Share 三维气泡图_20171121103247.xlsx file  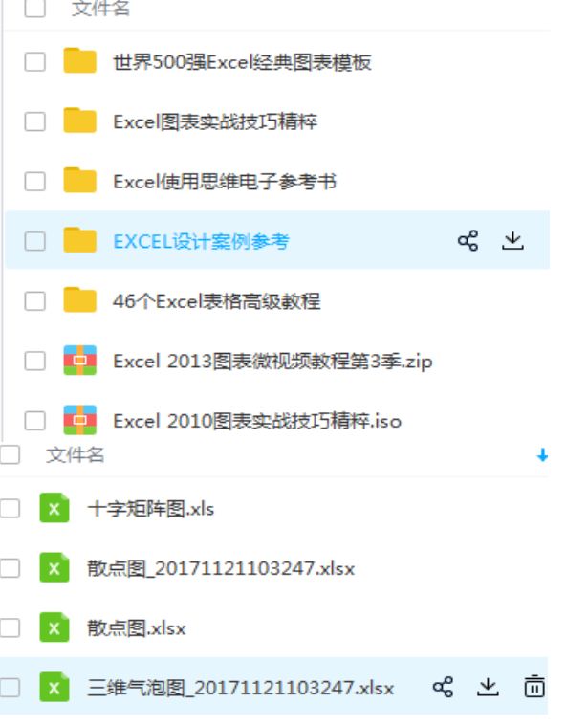coord(443,687)
